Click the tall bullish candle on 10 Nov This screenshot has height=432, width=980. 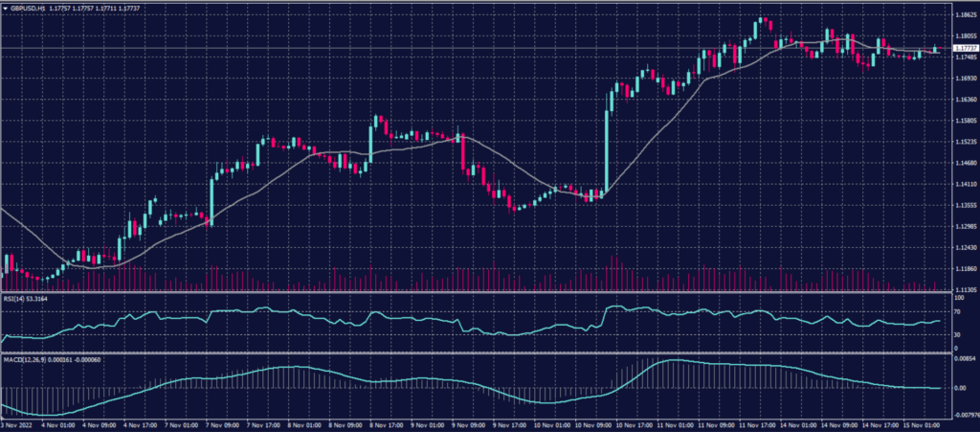coord(607,144)
